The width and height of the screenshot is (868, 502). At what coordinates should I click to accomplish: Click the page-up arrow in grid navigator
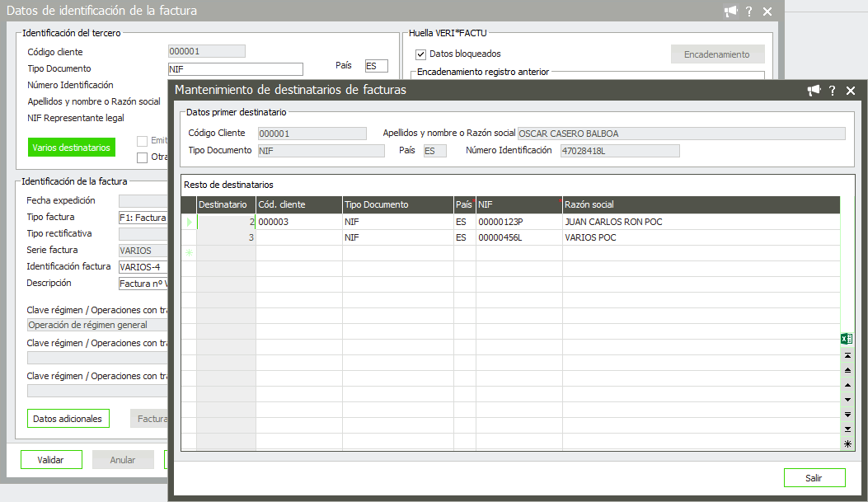pyautogui.click(x=847, y=370)
